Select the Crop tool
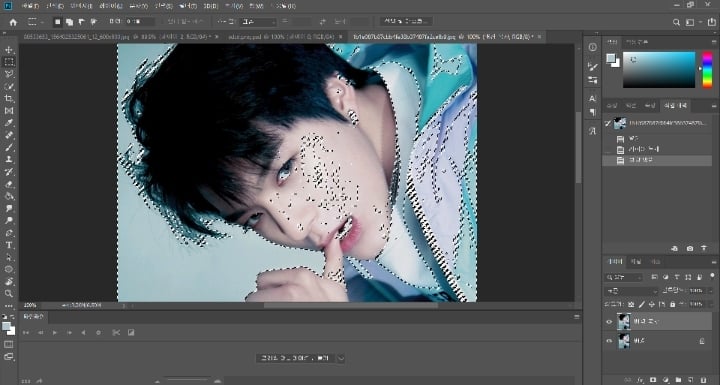 [9, 98]
